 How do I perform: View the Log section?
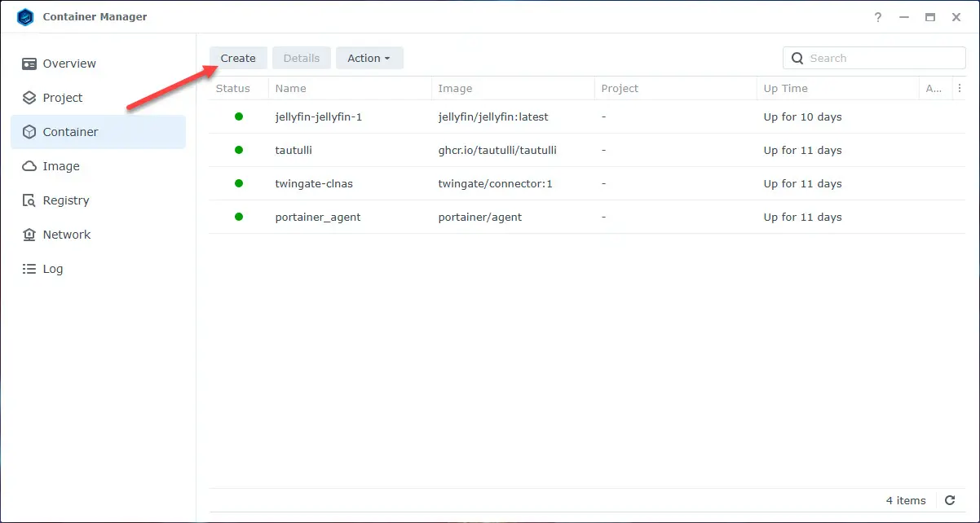[98, 269]
